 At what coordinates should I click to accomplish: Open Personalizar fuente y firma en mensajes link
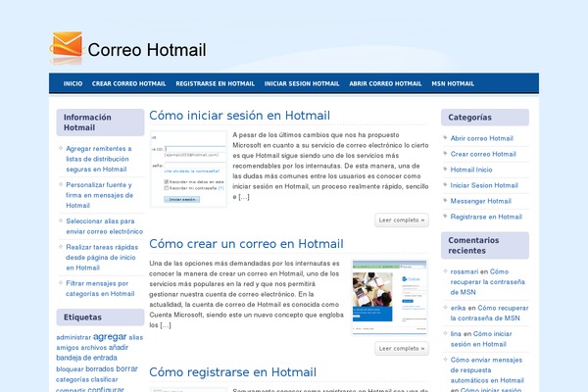click(99, 195)
